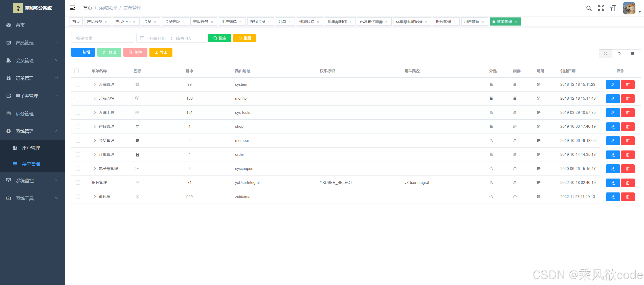Open the column display grid icon
This screenshot has height=285, width=644.
coord(633,54)
